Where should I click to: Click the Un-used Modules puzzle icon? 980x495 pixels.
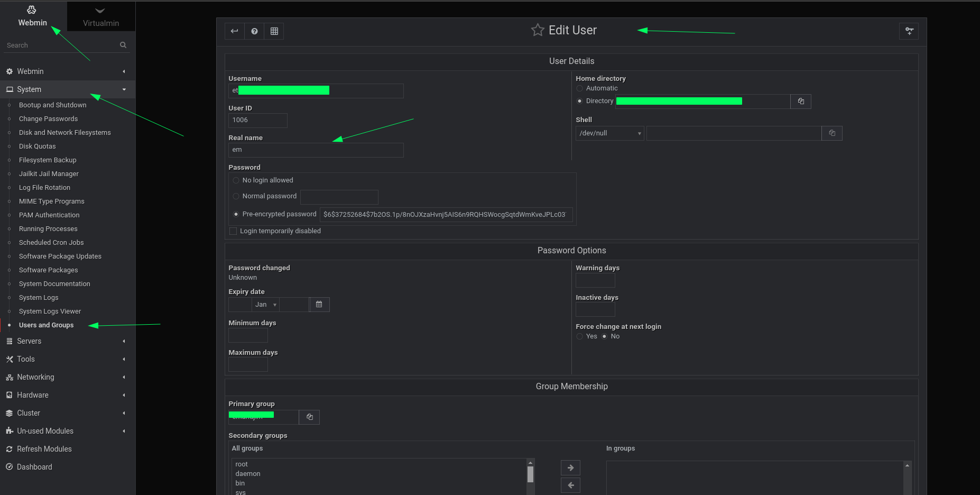pyautogui.click(x=9, y=431)
